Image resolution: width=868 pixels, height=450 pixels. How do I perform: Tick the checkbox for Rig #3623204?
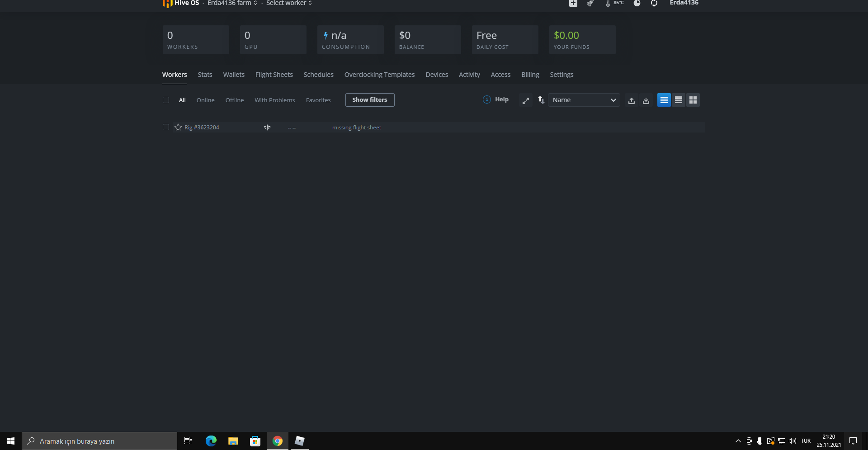(x=166, y=127)
